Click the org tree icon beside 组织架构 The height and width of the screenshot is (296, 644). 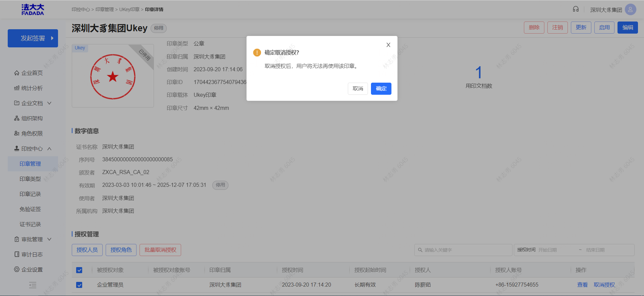click(x=17, y=118)
